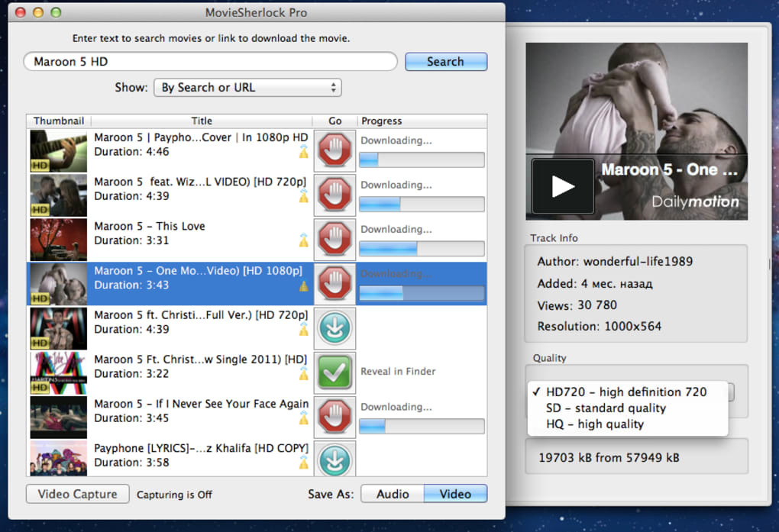Select row Maroon 5 - This Love title
The image size is (779, 532).
coord(150,226)
